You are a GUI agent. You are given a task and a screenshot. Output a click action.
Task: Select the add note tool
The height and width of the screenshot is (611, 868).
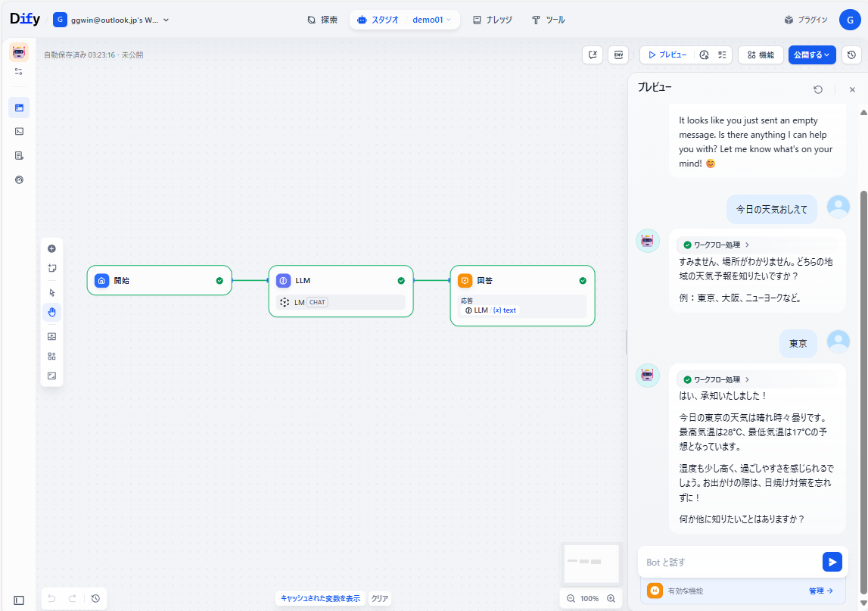51,268
